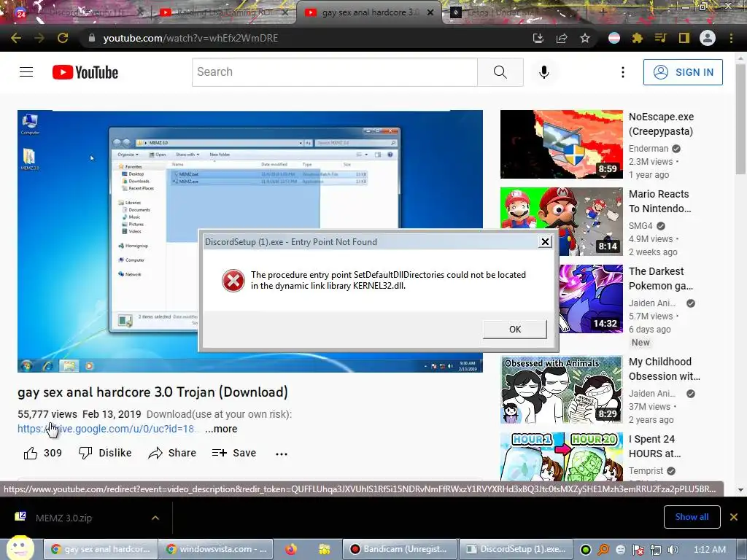The width and height of the screenshot is (747, 560).
Task: Expand MEMZ 3.0.zip download options chevron
Action: pyautogui.click(x=155, y=518)
